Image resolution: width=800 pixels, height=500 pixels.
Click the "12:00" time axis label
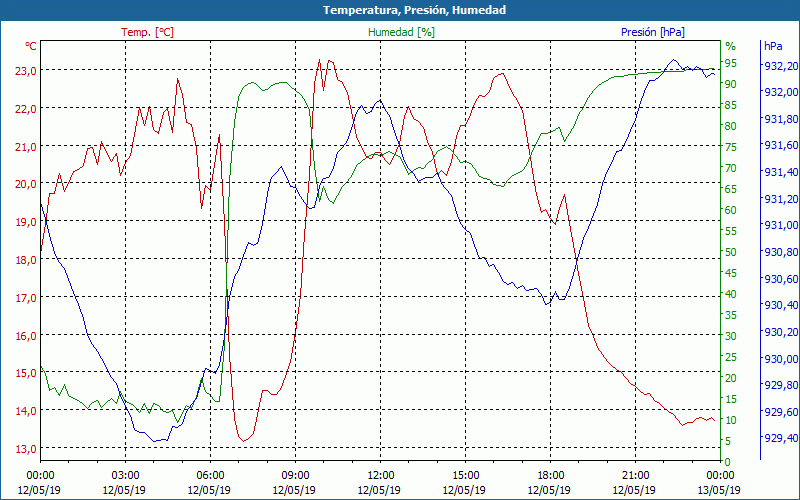tap(380, 476)
